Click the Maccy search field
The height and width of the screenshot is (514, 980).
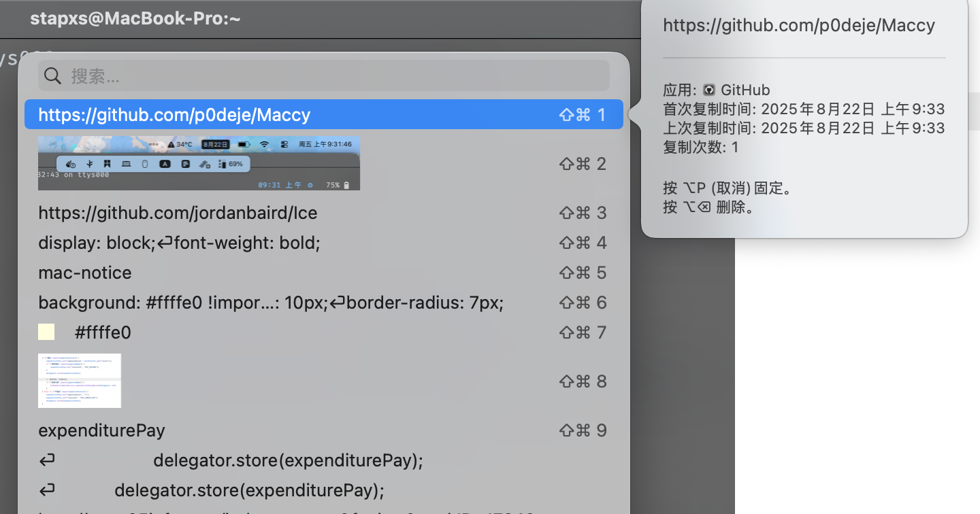(x=324, y=75)
